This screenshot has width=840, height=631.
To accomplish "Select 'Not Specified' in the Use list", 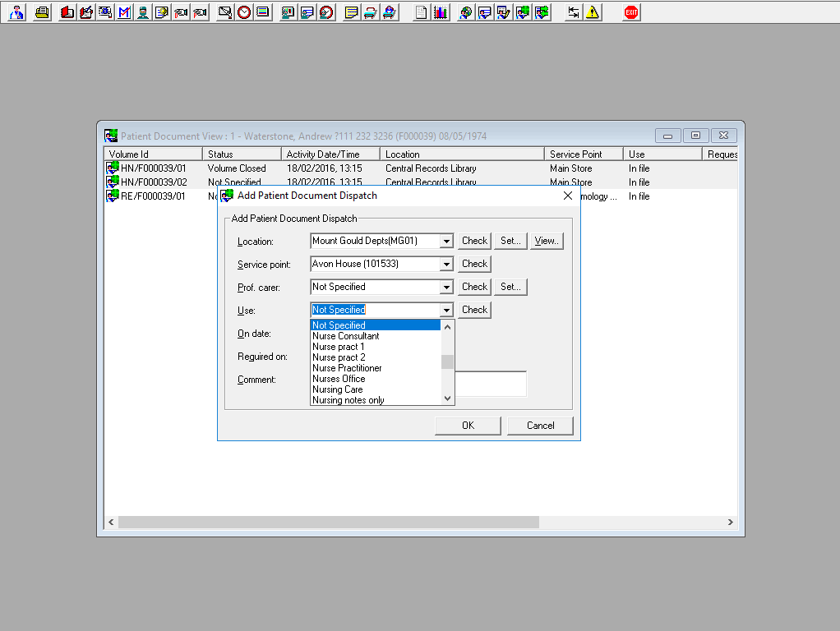I will pyautogui.click(x=376, y=325).
